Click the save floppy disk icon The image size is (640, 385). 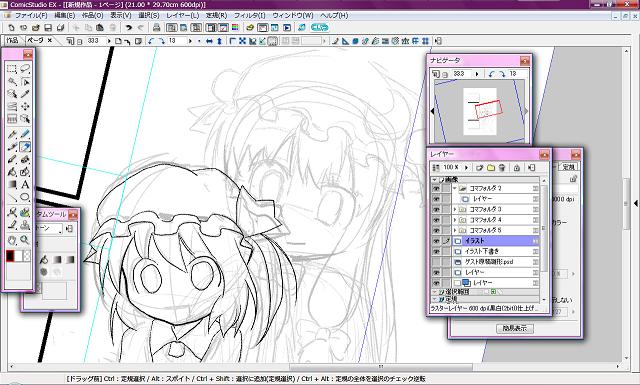point(48,28)
